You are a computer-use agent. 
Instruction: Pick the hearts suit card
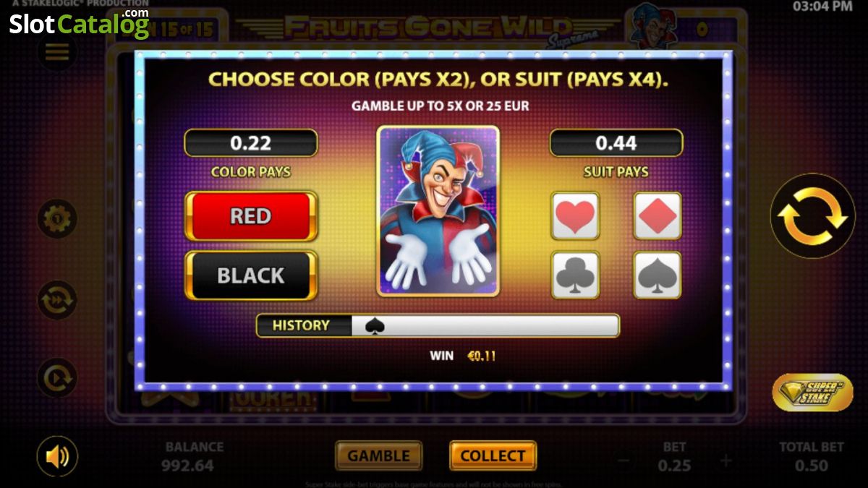(x=575, y=215)
